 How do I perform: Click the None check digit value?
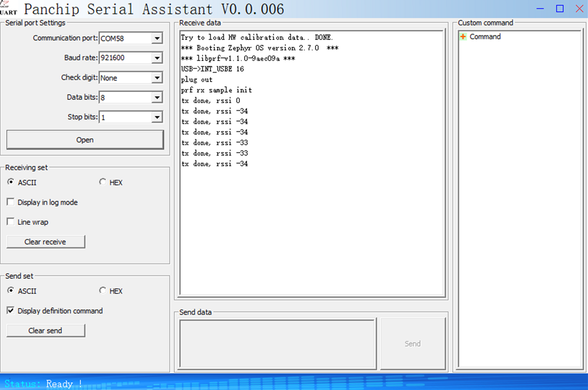126,78
